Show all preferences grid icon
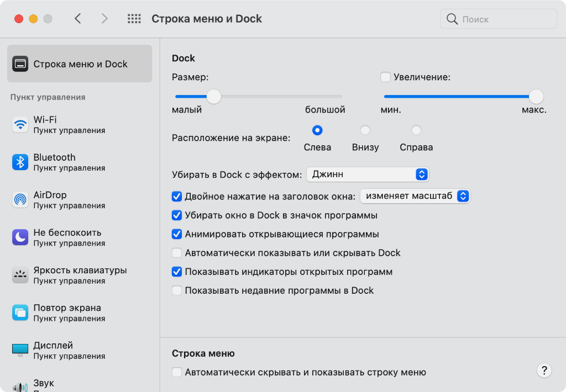Viewport: 566px width, 392px height. pyautogui.click(x=134, y=19)
